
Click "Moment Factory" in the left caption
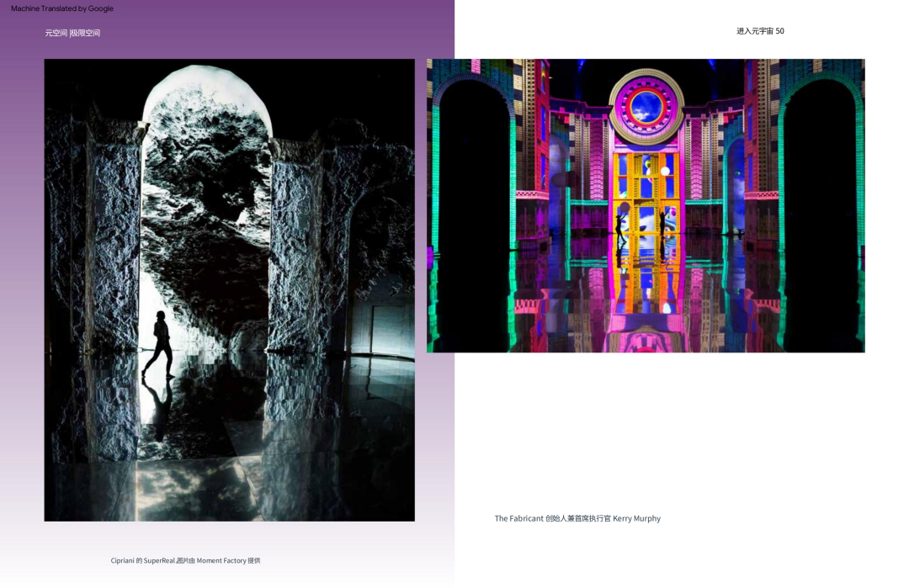point(221,560)
